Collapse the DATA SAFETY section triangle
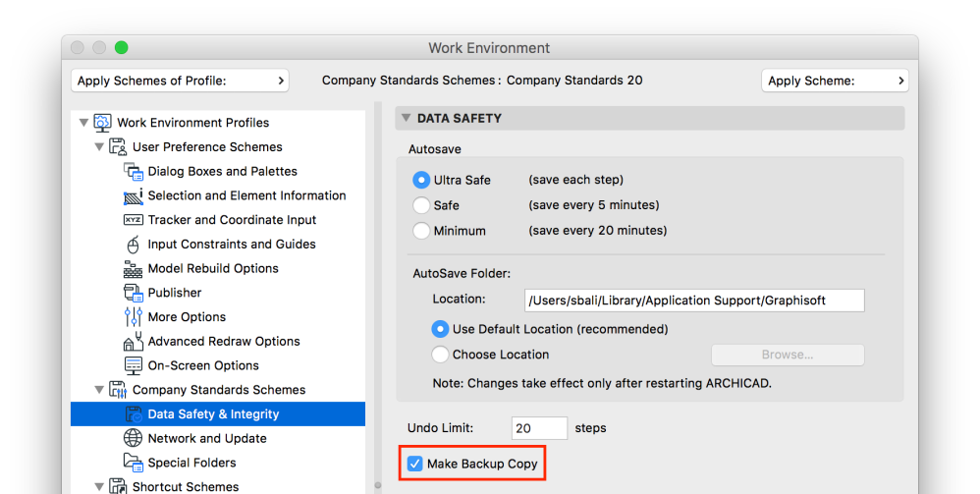Image resolution: width=980 pixels, height=494 pixels. click(407, 119)
